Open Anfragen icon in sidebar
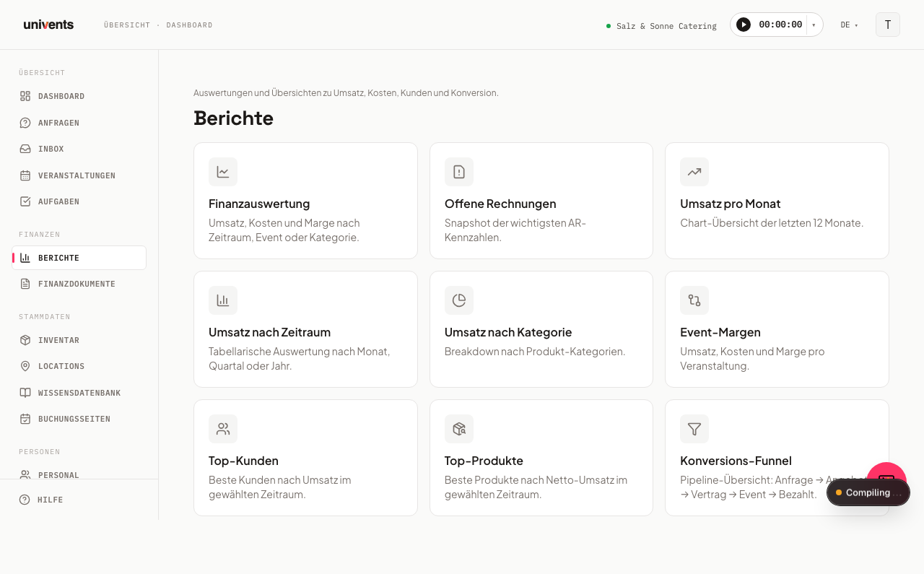 tap(25, 123)
